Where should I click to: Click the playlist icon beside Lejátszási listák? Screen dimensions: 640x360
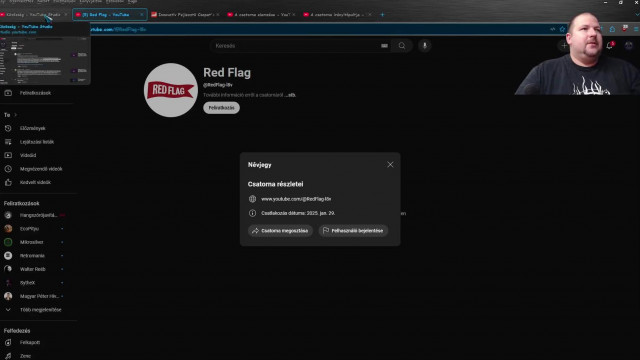tap(8, 142)
